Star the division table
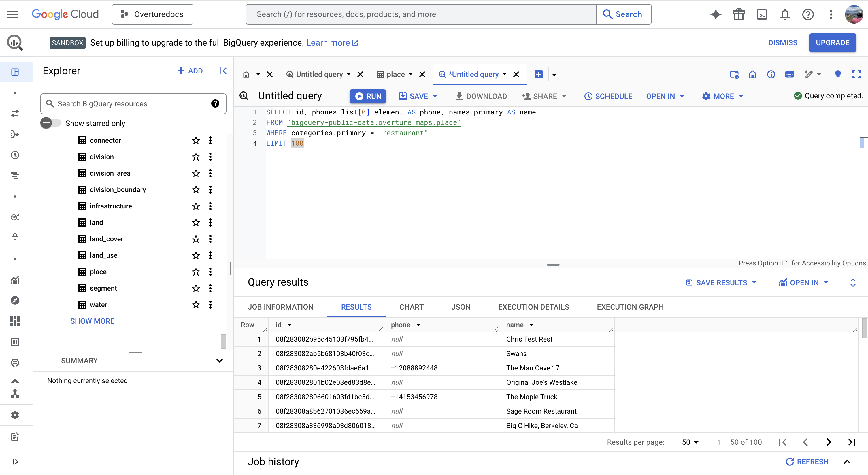The width and height of the screenshot is (868, 475). (x=196, y=157)
